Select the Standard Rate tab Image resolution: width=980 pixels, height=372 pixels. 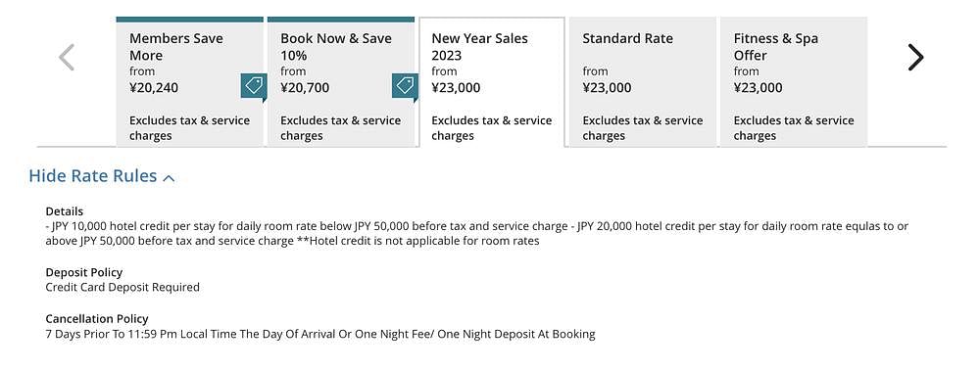coord(643,82)
